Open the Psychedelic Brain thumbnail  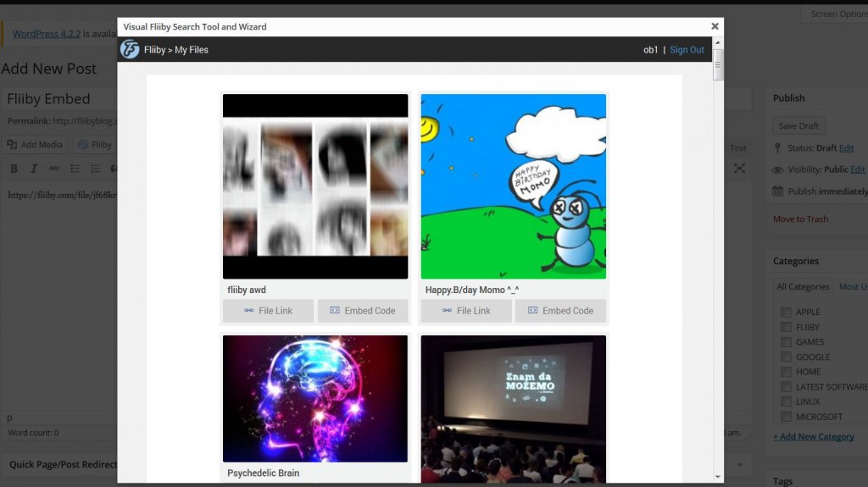click(x=315, y=398)
